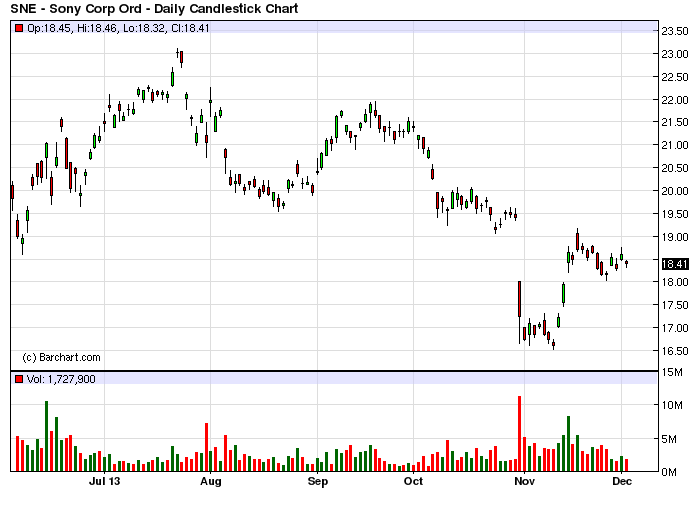This screenshot has height=512, width=700.
Task: Click the '(c) Barchart.com' text
Action: 61,358
